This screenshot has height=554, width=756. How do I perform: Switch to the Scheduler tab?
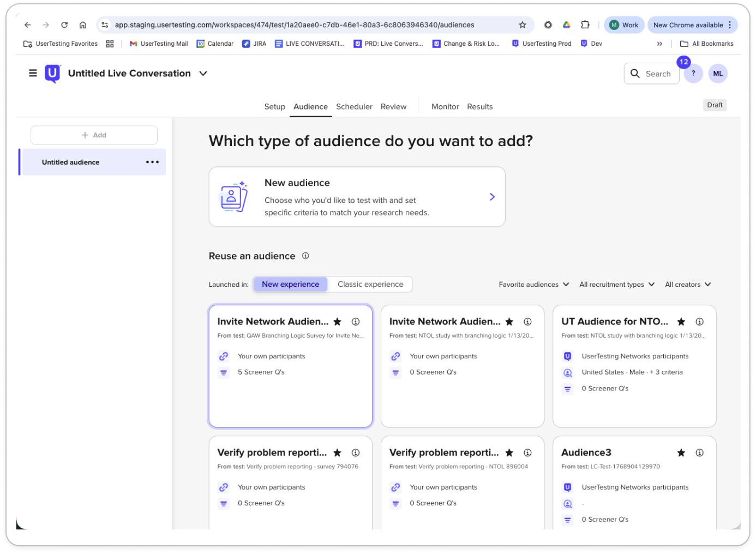[354, 106]
